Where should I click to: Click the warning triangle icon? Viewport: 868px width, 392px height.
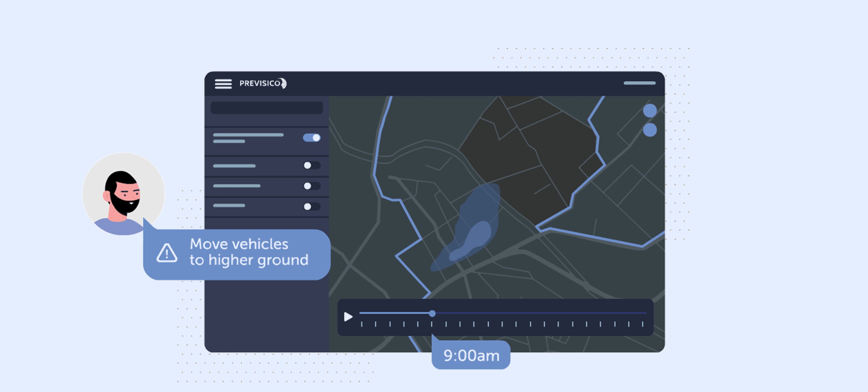(x=167, y=253)
